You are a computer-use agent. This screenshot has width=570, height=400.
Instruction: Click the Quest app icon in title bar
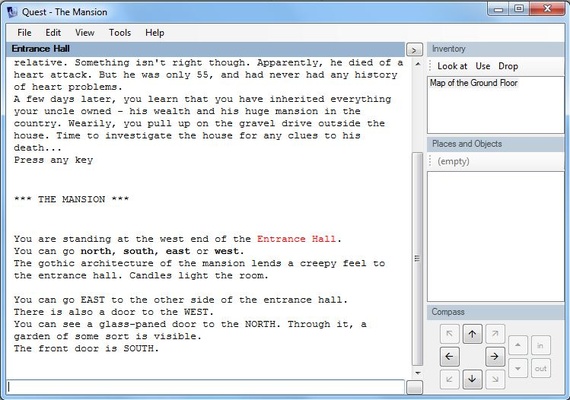(12, 12)
